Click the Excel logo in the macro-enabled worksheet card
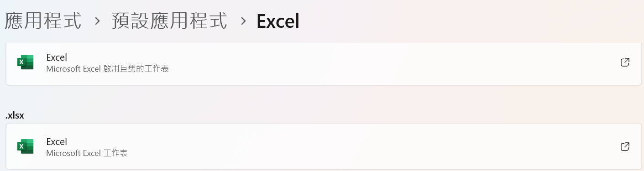The image size is (644, 171). 26,62
